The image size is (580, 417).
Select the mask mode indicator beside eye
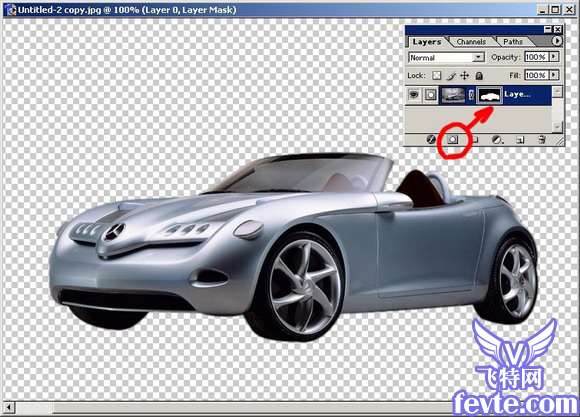tap(431, 95)
